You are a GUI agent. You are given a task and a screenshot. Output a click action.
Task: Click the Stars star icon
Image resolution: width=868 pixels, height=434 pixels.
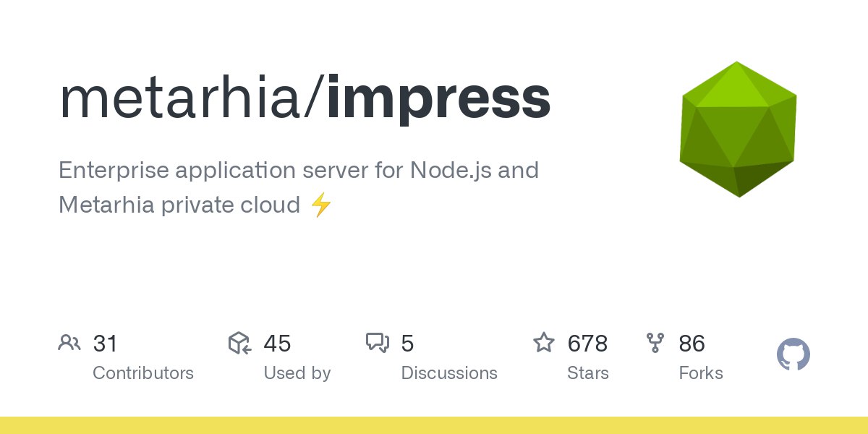(544, 342)
